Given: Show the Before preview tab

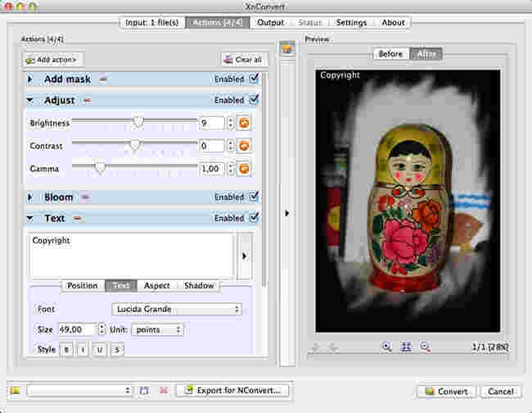Looking at the screenshot, I should (x=390, y=54).
